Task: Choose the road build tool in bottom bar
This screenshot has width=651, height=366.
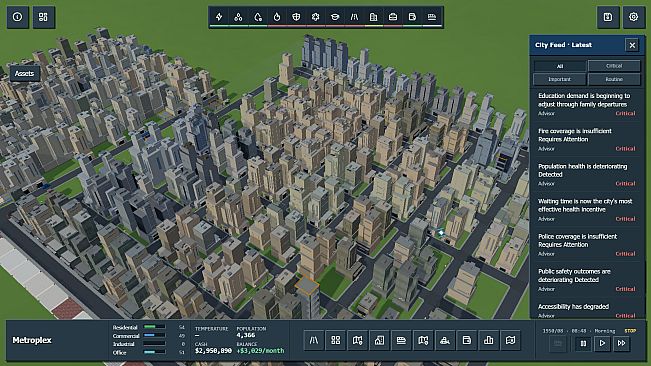Action: pos(314,341)
